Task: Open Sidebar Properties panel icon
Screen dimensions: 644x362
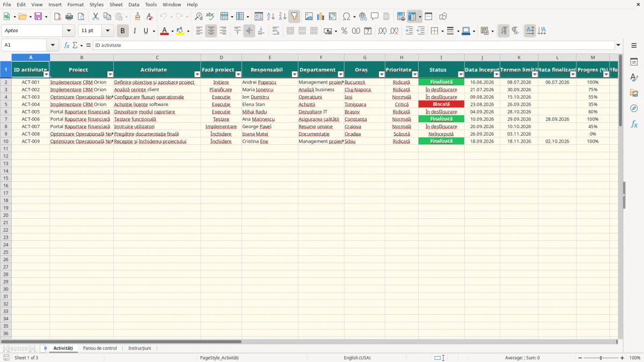Action: pyautogui.click(x=634, y=62)
